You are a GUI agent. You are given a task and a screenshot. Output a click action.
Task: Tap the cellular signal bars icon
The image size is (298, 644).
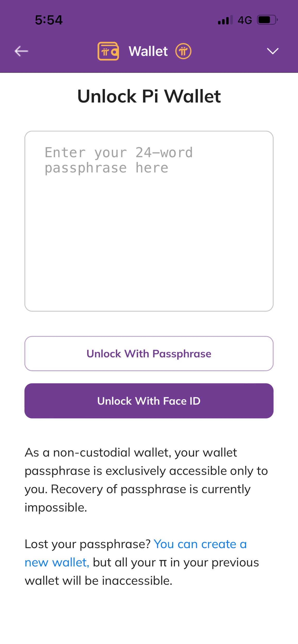click(x=225, y=20)
